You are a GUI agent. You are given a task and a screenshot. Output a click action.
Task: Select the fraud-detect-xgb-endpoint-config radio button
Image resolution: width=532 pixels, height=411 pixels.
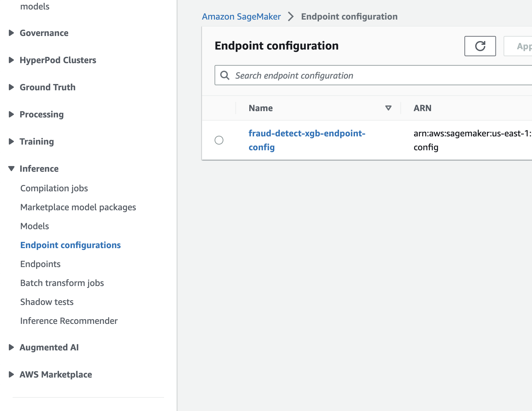(x=219, y=140)
